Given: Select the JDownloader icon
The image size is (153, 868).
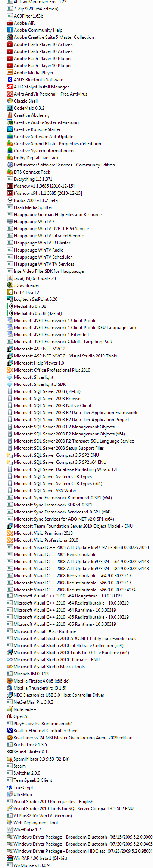Looking at the screenshot, I should pos(10,285).
